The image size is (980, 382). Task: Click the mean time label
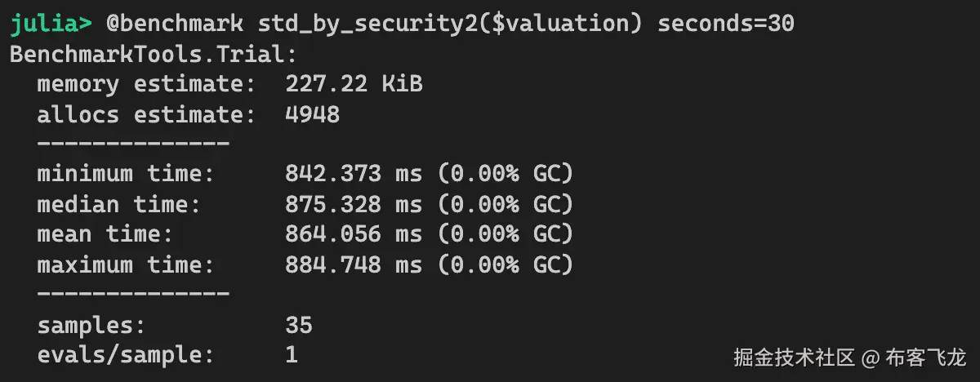pyautogui.click(x=105, y=234)
